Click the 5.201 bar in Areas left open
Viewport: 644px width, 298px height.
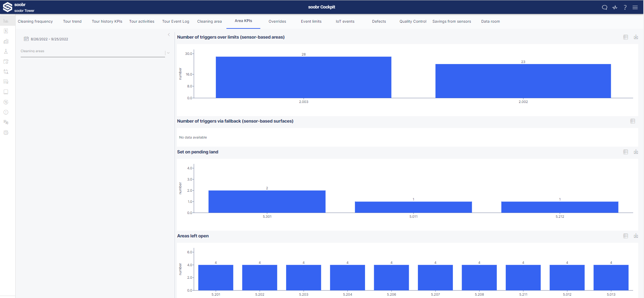[x=216, y=278]
